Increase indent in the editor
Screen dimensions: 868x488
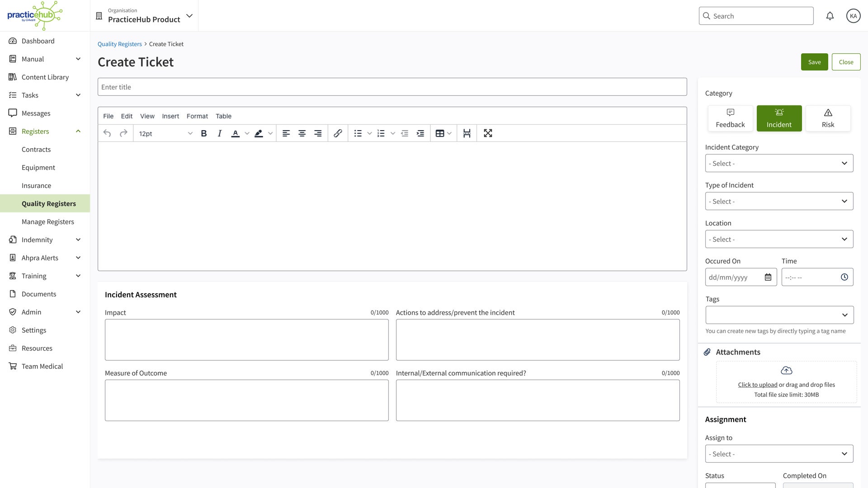pos(420,133)
